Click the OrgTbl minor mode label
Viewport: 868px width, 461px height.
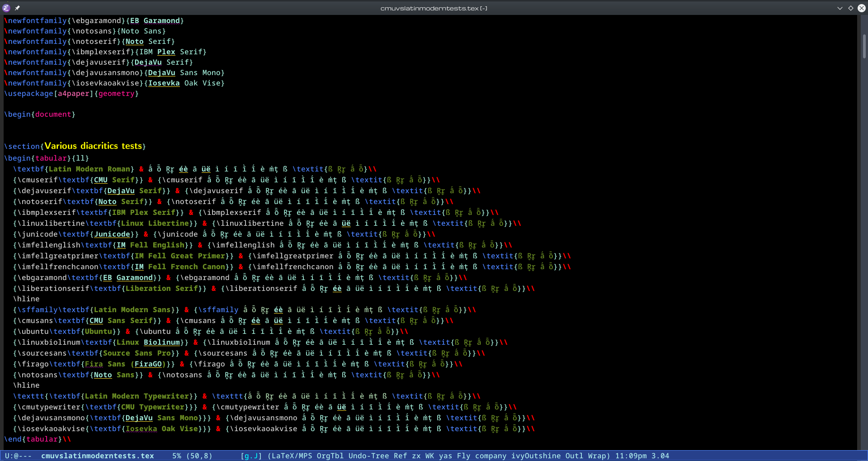coord(330,456)
